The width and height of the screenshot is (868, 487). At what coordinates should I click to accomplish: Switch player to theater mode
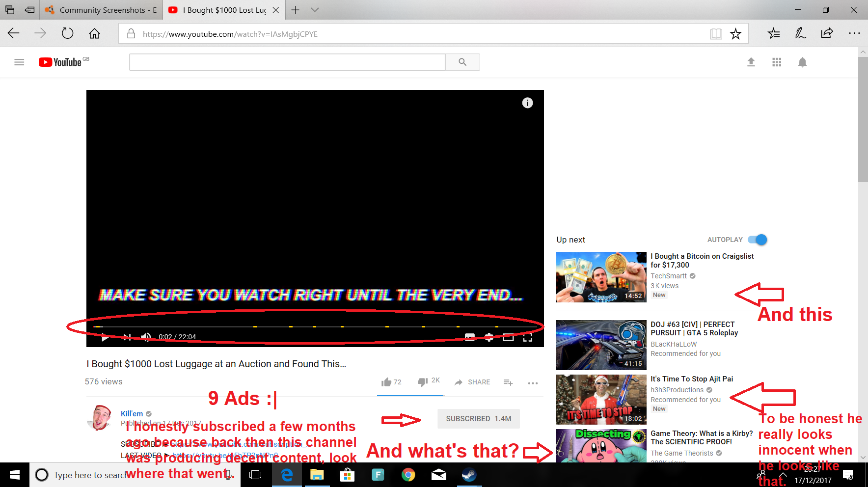[x=508, y=337]
